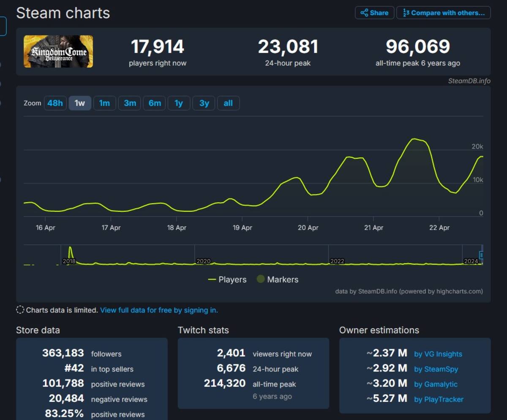
Task: Click the Kingdom Come Deliverance game thumbnail
Action: click(58, 51)
